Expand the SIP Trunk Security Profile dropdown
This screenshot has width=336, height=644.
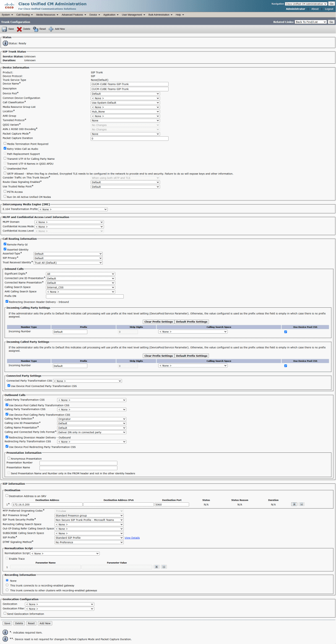click(x=89, y=520)
